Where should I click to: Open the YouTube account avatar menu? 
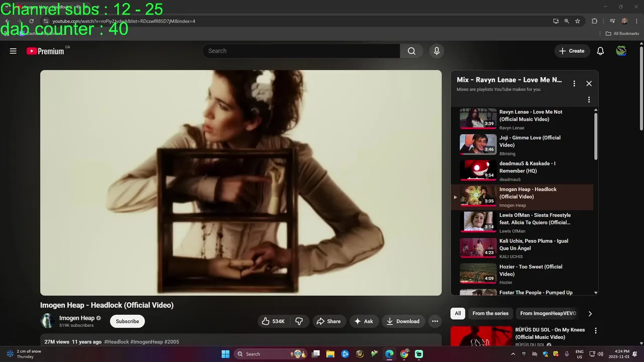(621, 51)
